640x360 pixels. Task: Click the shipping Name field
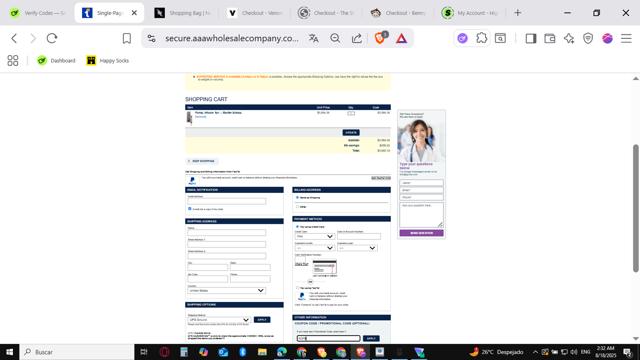227,233
